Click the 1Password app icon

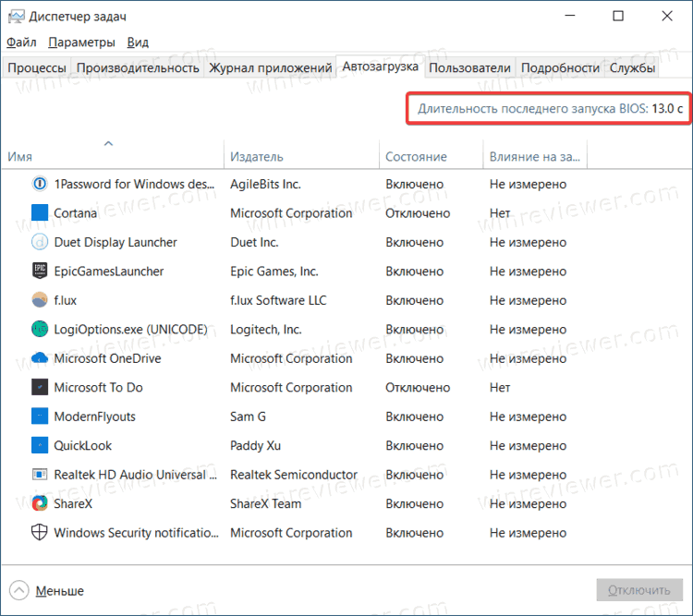click(40, 184)
